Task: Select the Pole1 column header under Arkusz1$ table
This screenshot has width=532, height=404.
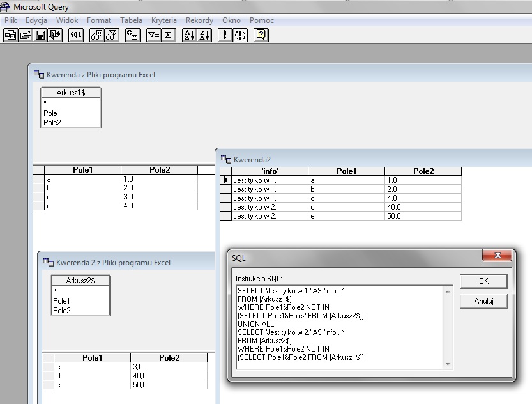Action: coord(82,170)
